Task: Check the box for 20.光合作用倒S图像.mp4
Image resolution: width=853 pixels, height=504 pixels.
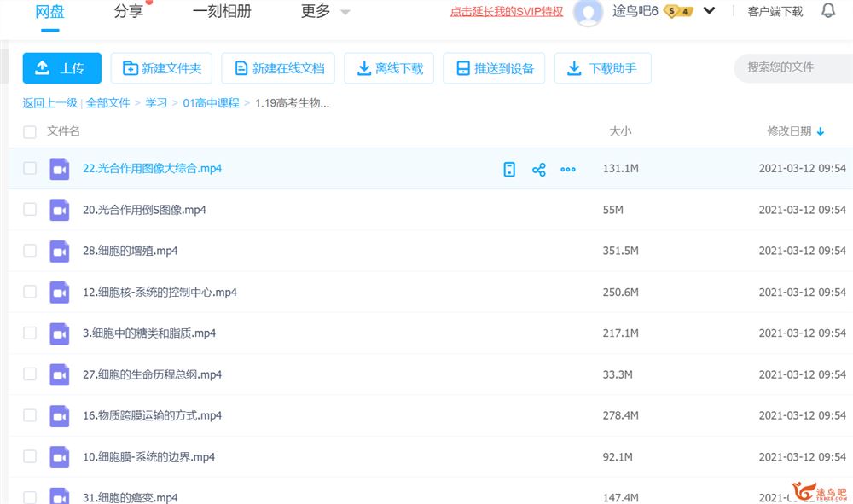Action: (x=30, y=209)
